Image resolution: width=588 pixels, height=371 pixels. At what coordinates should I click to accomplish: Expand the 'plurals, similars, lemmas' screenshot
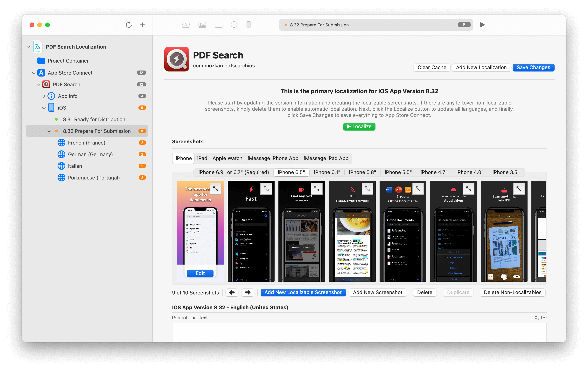point(367,189)
